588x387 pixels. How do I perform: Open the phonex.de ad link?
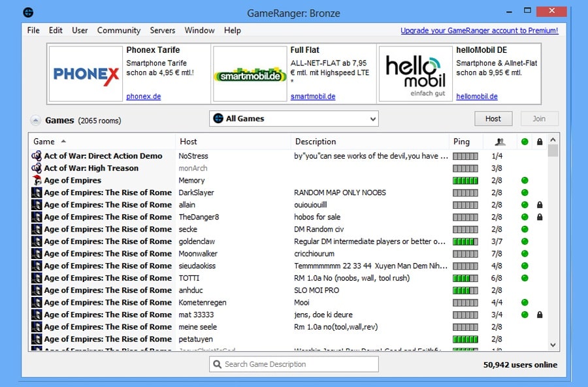click(x=144, y=97)
